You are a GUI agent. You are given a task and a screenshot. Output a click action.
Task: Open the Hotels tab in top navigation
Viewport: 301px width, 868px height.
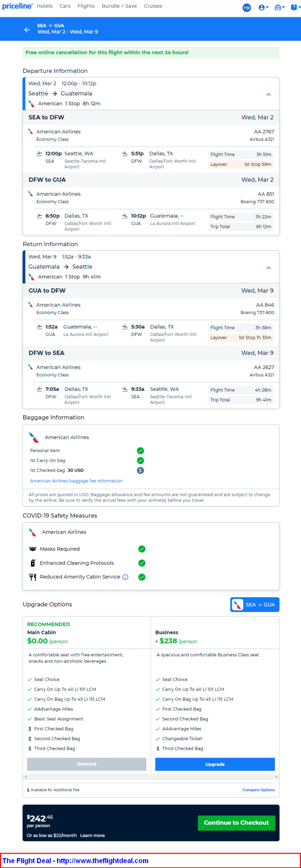click(x=44, y=6)
